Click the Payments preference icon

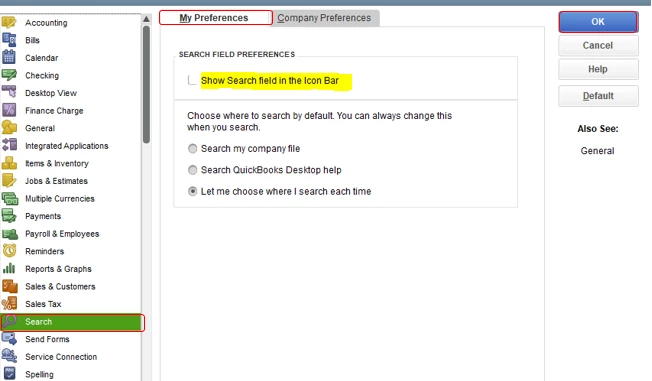9,216
